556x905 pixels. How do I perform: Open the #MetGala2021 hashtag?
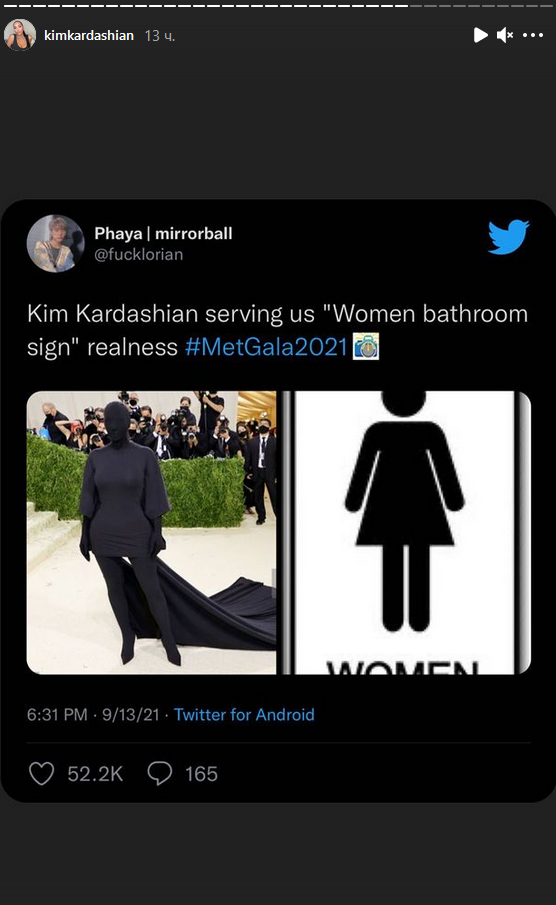tap(267, 347)
